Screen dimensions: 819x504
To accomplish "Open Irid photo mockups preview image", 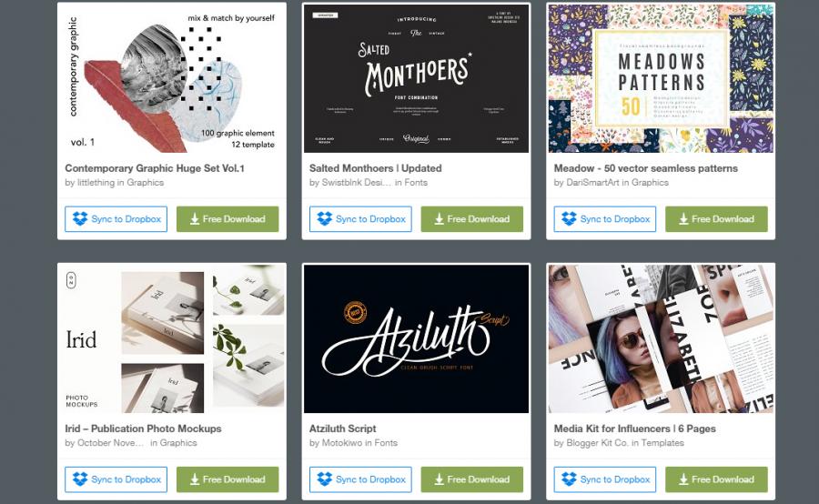I will click(x=172, y=339).
